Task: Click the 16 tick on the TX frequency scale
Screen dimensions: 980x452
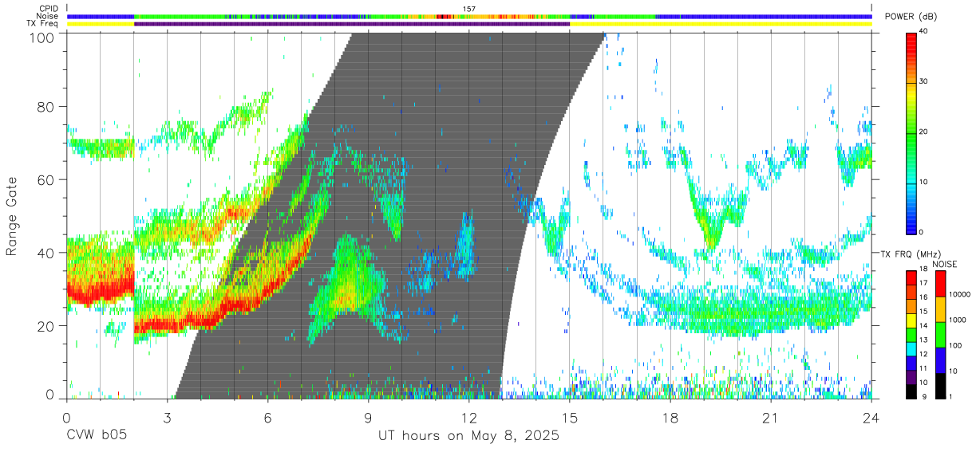Action: [x=924, y=298]
